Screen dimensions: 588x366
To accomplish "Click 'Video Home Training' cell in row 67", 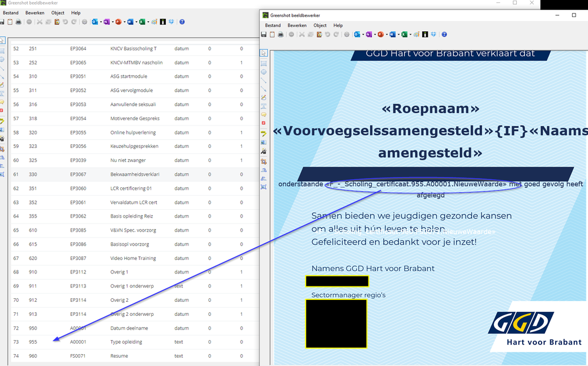I will coord(133,258).
